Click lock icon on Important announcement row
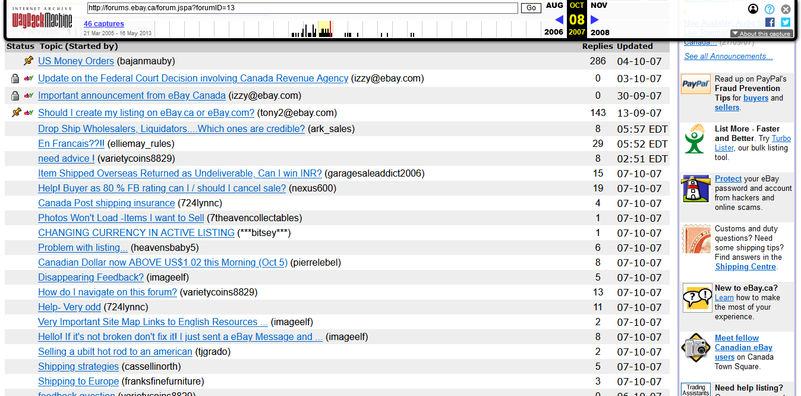This screenshot has width=801, height=396. [15, 96]
